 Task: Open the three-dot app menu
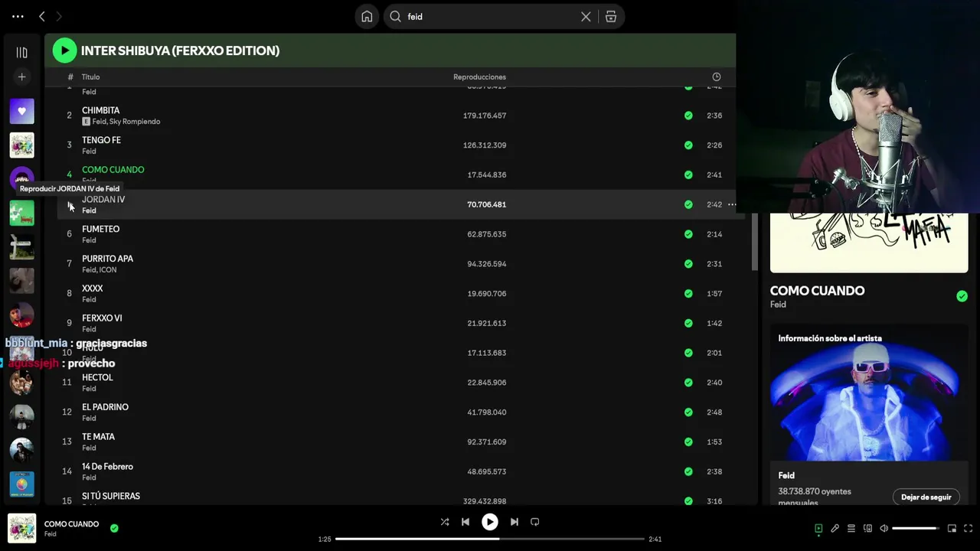(18, 16)
